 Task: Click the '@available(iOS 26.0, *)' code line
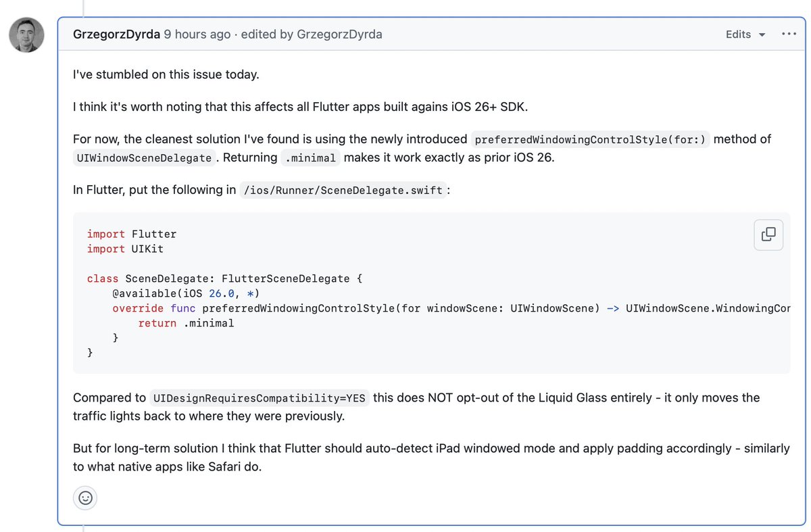(186, 293)
